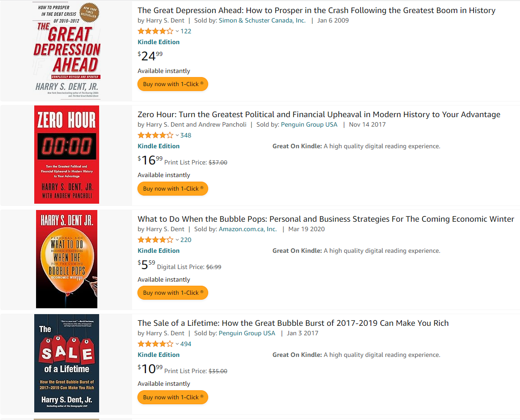The width and height of the screenshot is (520, 420).
Task: Expand rating chevron next to 348 reviews
Action: 177,136
